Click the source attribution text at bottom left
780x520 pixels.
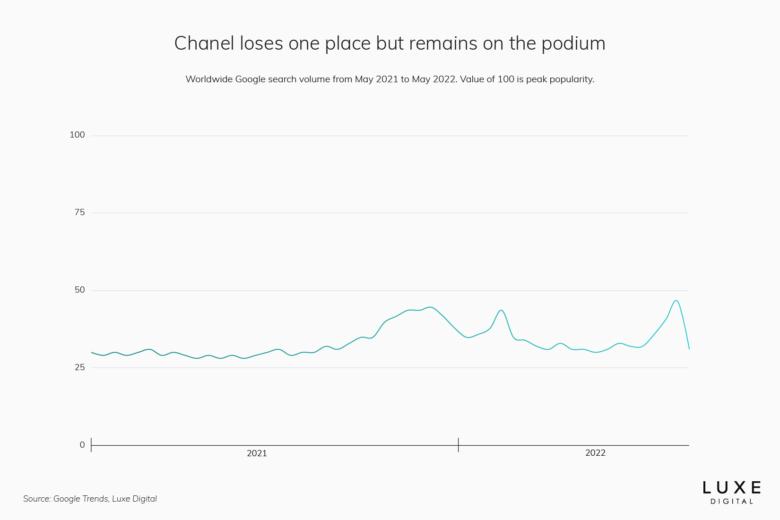90,498
